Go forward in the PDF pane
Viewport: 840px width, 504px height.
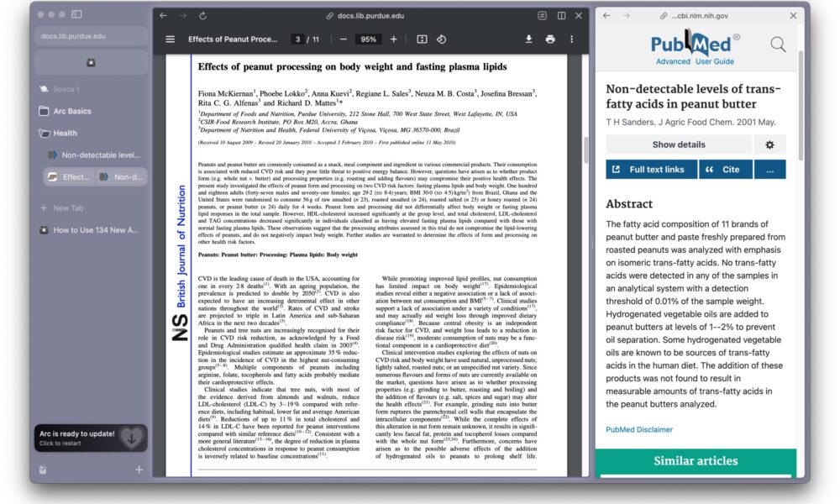pyautogui.click(x=182, y=15)
